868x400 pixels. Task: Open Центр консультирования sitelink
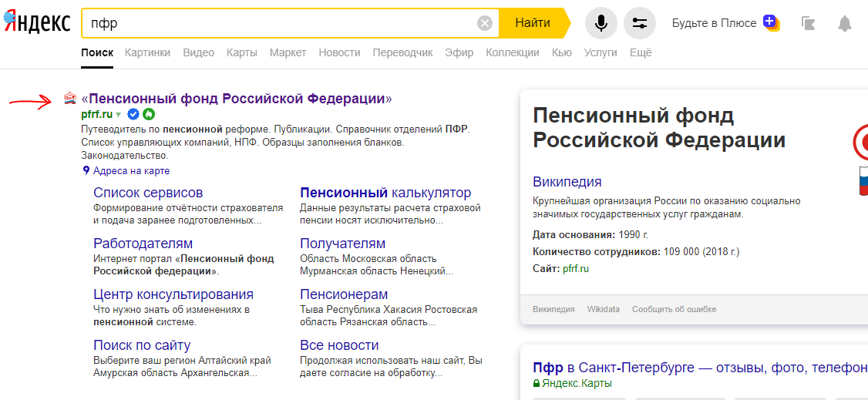pos(173,294)
